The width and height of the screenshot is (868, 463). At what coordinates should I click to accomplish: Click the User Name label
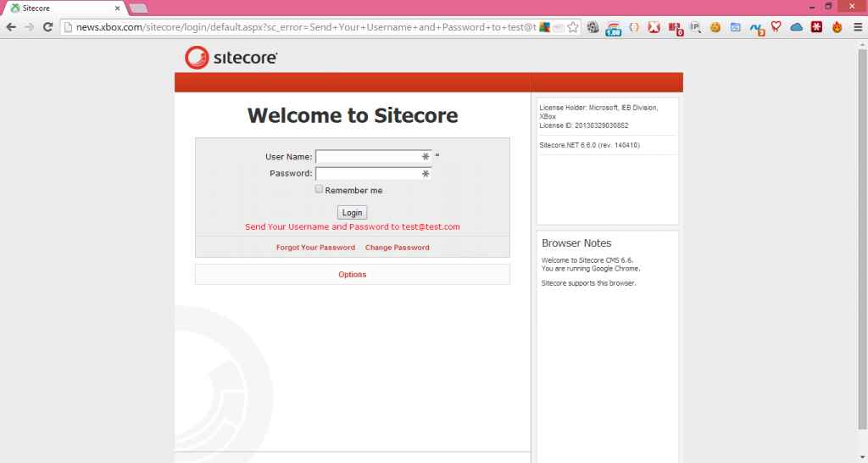pyautogui.click(x=288, y=157)
